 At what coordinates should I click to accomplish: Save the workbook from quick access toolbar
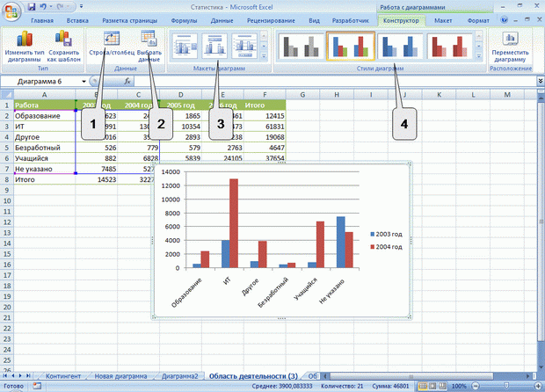coord(33,7)
